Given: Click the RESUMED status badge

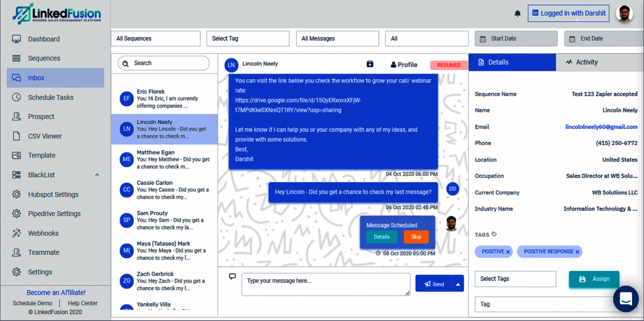Looking at the screenshot, I should 449,65.
